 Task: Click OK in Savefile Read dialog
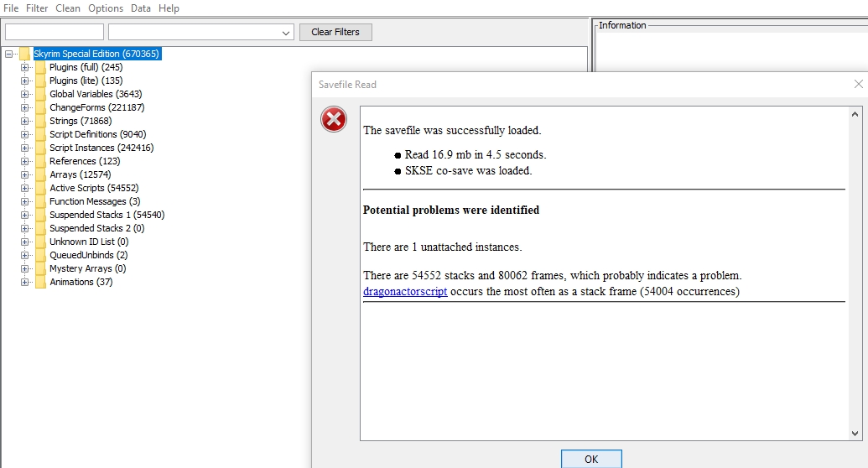point(591,459)
